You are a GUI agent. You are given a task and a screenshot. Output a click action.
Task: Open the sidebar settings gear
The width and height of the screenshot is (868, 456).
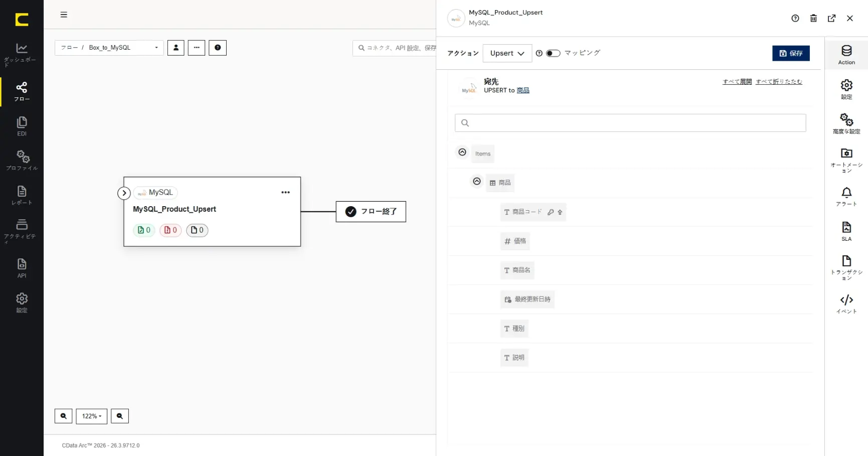[x=22, y=302]
